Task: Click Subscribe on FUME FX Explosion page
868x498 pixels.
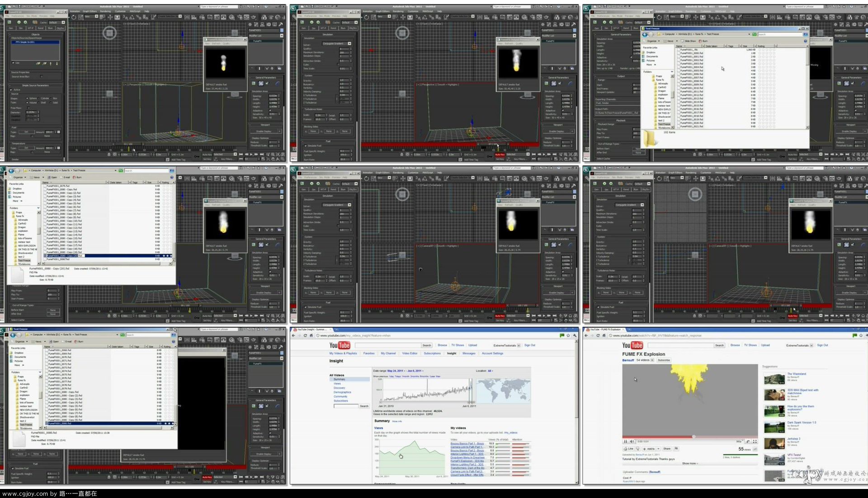Action: [x=664, y=360]
